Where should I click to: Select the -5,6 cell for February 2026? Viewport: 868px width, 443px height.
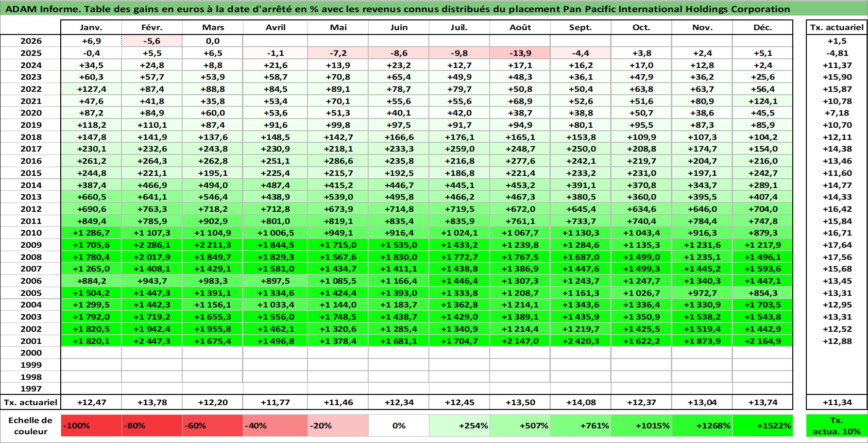pyautogui.click(x=152, y=41)
